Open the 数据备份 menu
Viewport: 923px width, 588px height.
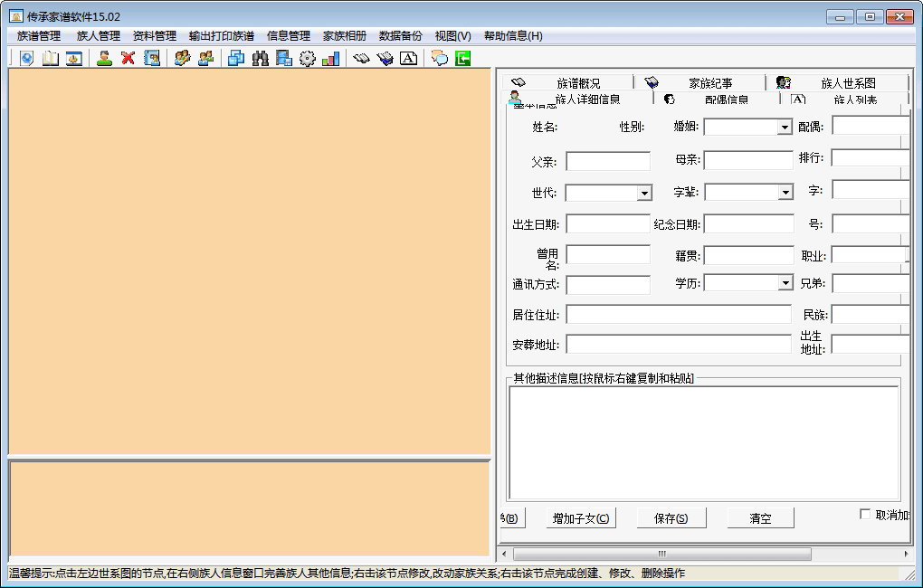(400, 36)
